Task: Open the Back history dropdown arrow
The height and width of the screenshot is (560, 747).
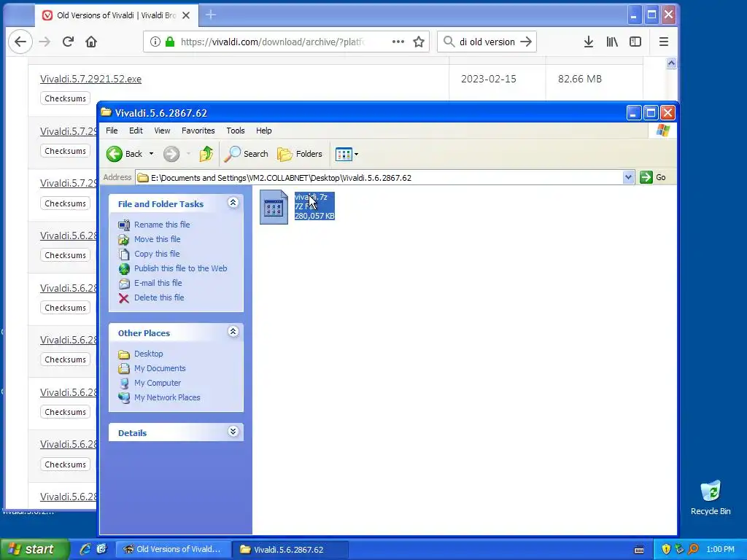Action: [x=152, y=154]
